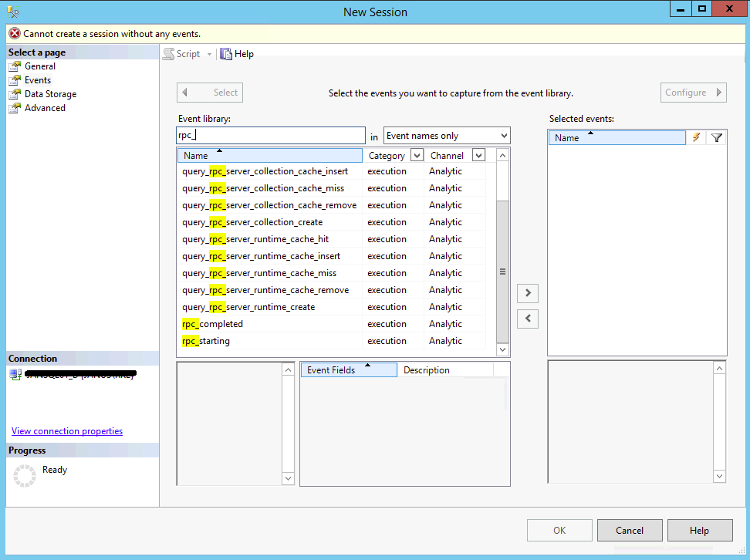Open the General page
The width and height of the screenshot is (750, 560).
point(40,66)
